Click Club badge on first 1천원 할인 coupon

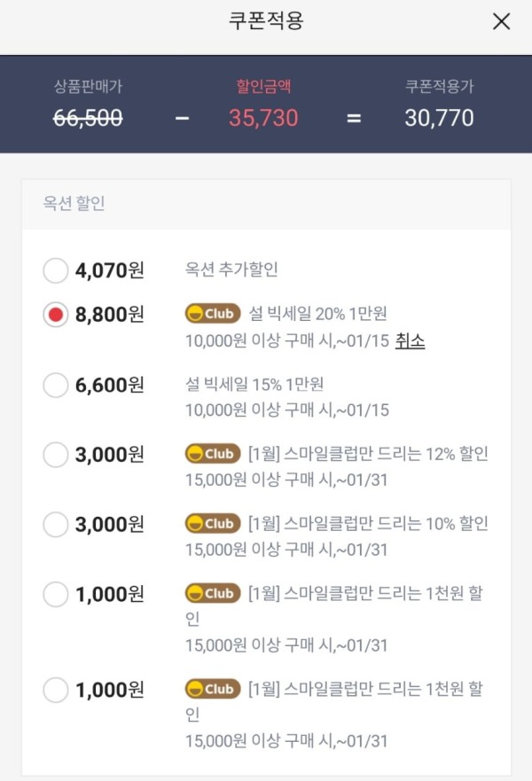(213, 593)
